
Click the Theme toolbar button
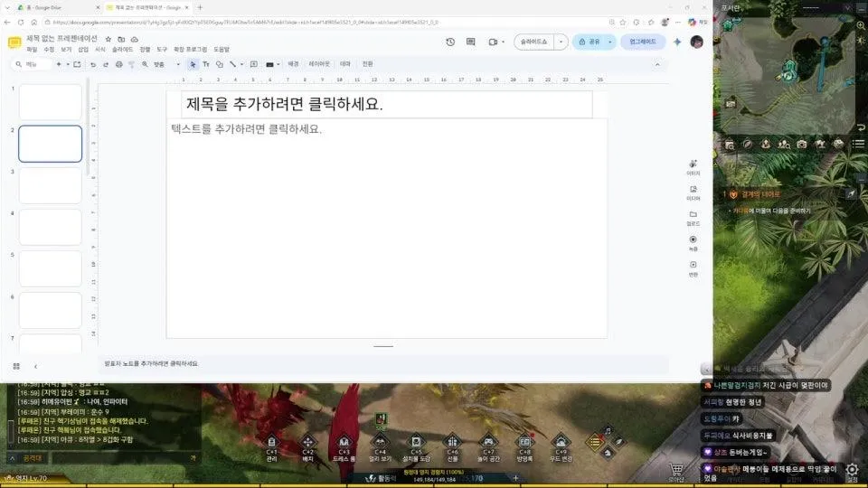pyautogui.click(x=344, y=64)
